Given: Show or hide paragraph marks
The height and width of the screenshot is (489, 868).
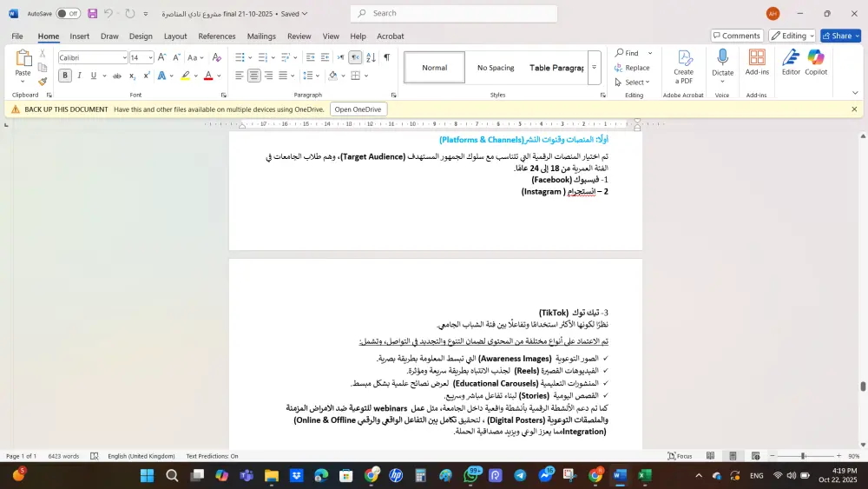Looking at the screenshot, I should tap(387, 57).
